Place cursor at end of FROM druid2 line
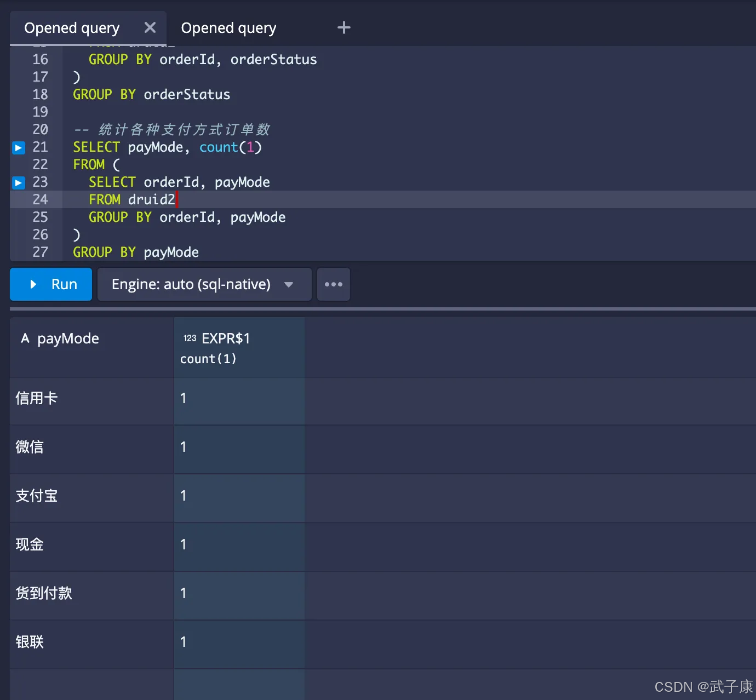This screenshot has width=756, height=700. coord(176,199)
